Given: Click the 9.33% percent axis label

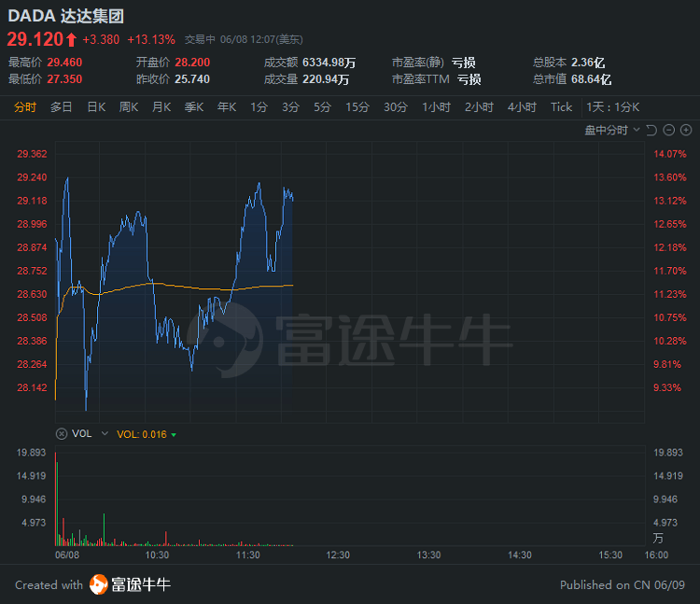Looking at the screenshot, I should [x=667, y=387].
